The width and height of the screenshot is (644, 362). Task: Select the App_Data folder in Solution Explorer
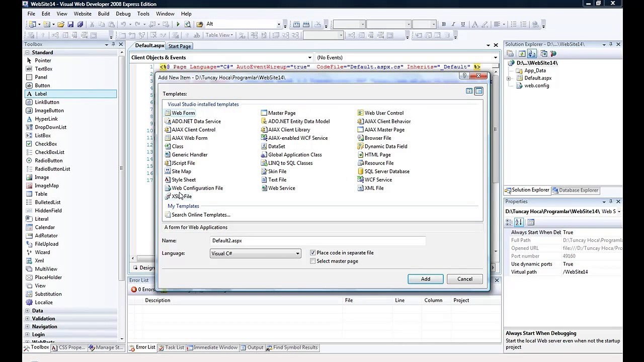[x=535, y=71]
